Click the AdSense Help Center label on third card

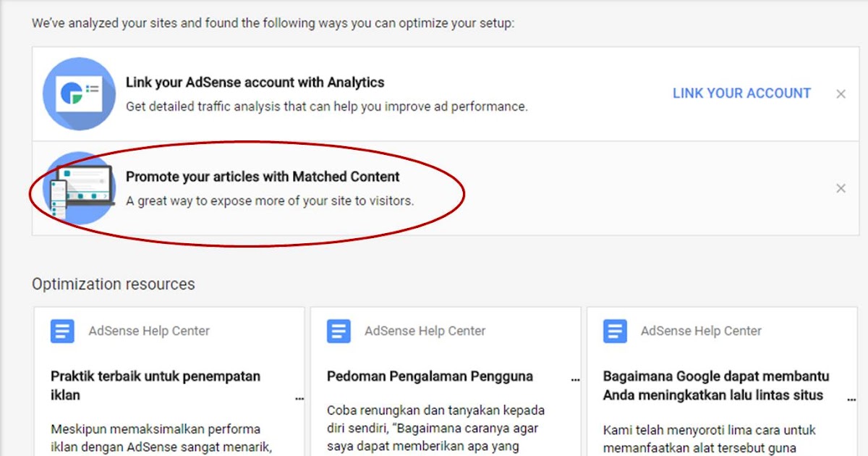(700, 331)
